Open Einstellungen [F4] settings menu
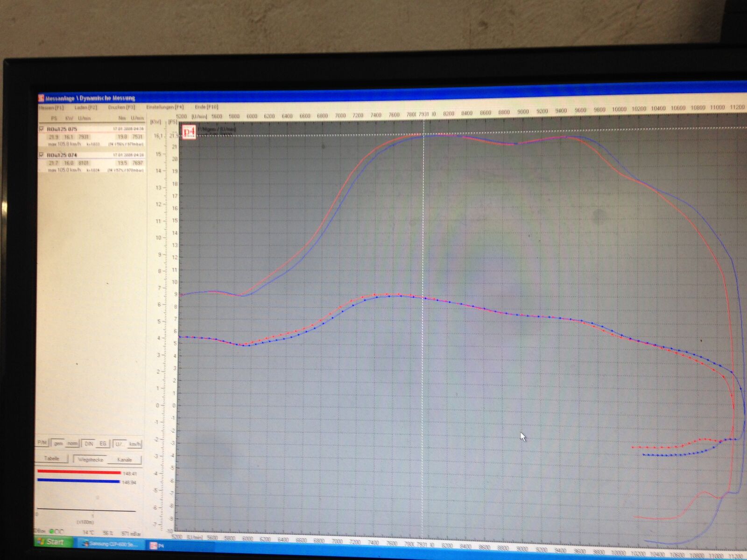 pos(165,107)
